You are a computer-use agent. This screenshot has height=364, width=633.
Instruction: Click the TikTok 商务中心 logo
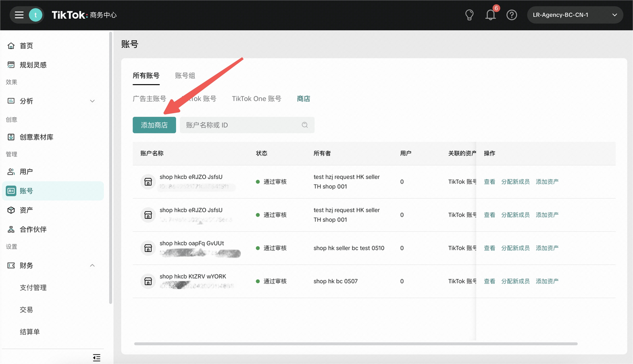[84, 15]
